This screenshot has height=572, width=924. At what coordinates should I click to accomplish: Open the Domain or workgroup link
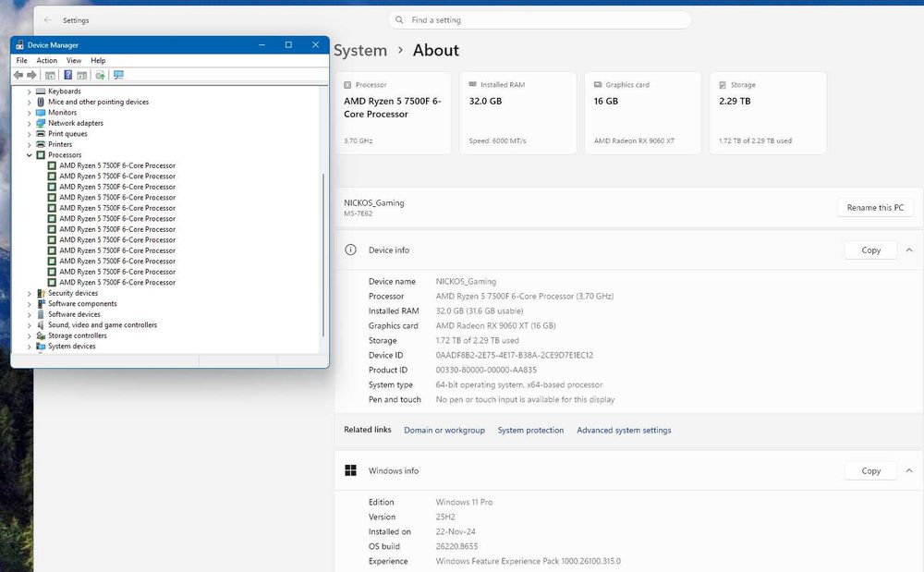(444, 430)
